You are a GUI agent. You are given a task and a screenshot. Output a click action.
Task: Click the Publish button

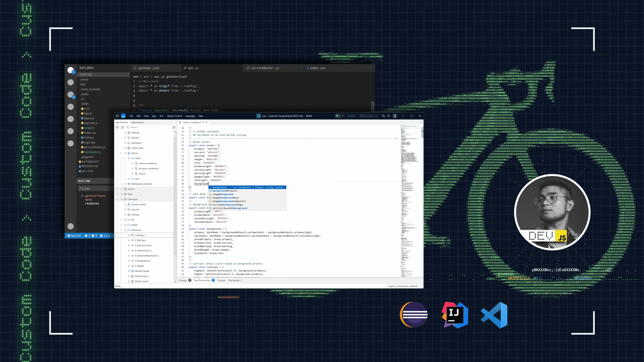pos(352,116)
